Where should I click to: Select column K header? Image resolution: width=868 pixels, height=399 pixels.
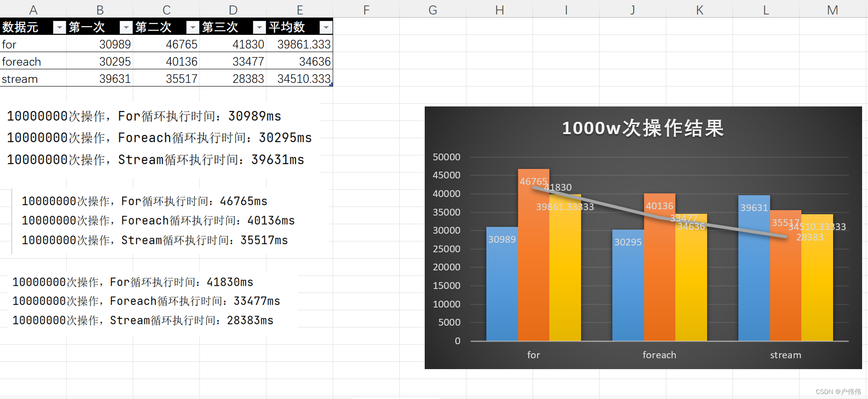pos(699,10)
